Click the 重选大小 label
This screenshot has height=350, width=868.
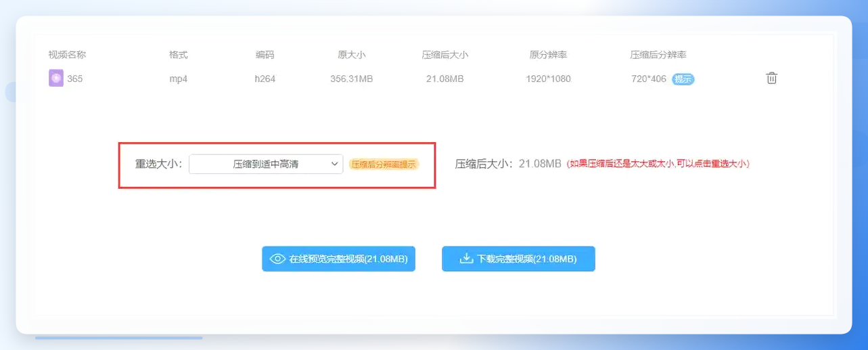pyautogui.click(x=158, y=164)
